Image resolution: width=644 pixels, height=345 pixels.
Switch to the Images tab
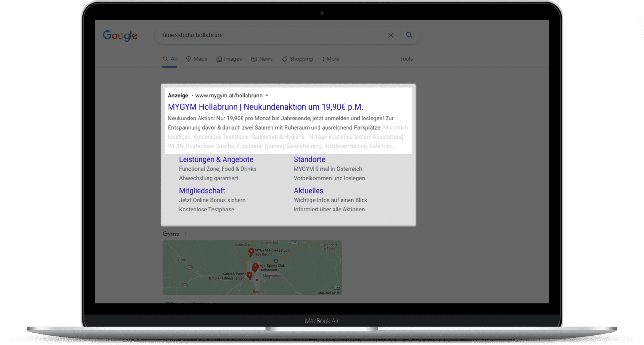click(229, 59)
